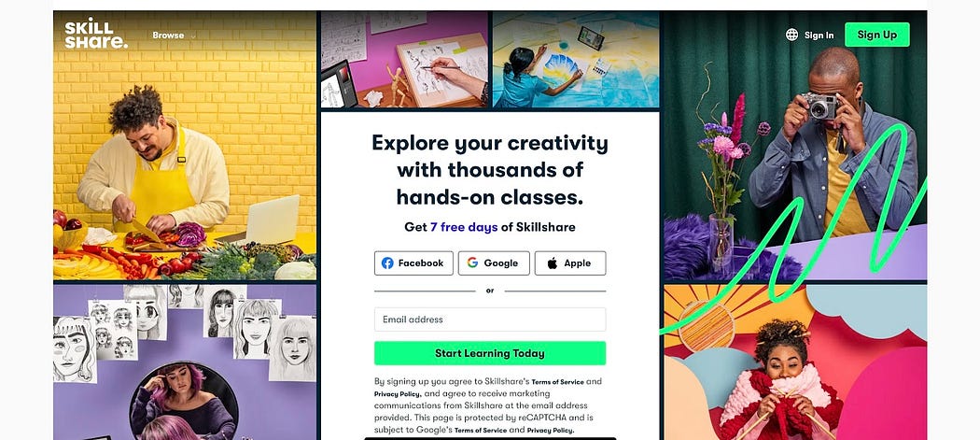Viewport: 980px width, 440px height.
Task: Click the Skillshare logo
Action: pyautogui.click(x=95, y=34)
